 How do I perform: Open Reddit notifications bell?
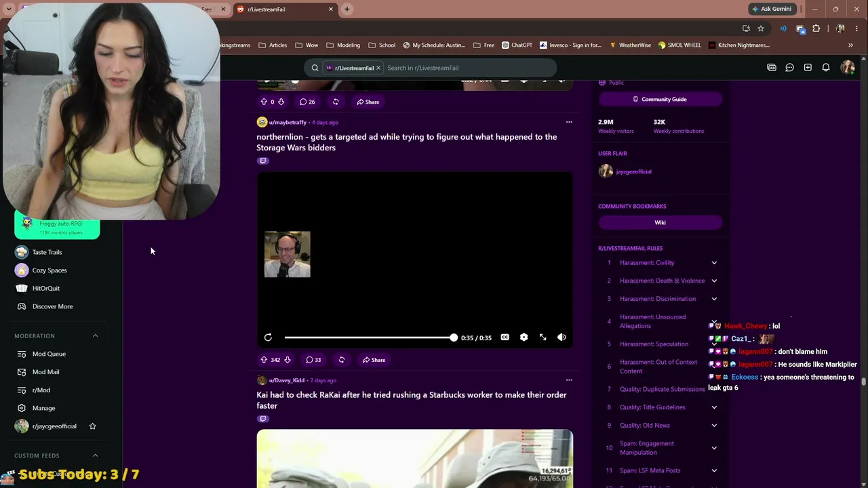tap(826, 68)
